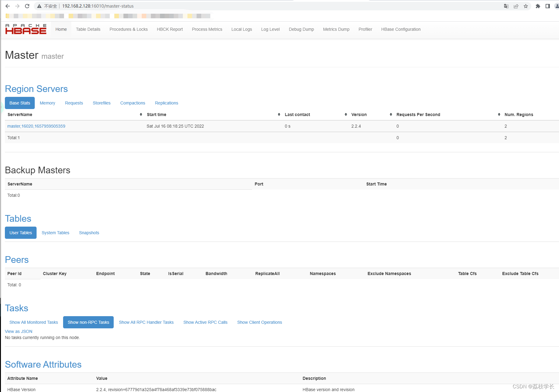Select Show non-RPC Tasks
The height and width of the screenshot is (392, 559).
88,322
